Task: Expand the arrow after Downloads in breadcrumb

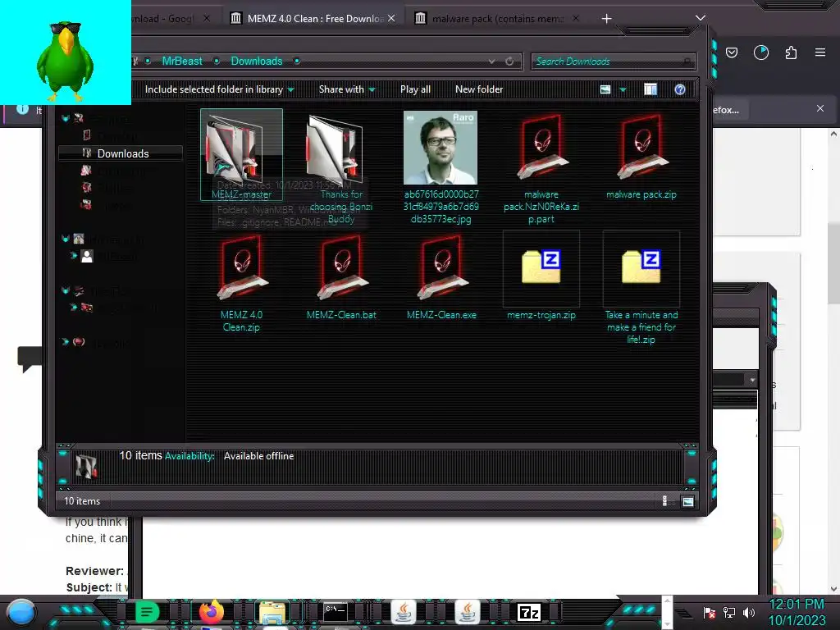Action: 297,61
